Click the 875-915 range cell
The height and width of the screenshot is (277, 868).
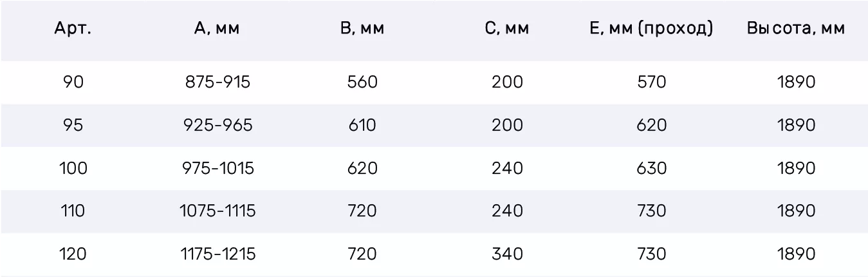[217, 82]
